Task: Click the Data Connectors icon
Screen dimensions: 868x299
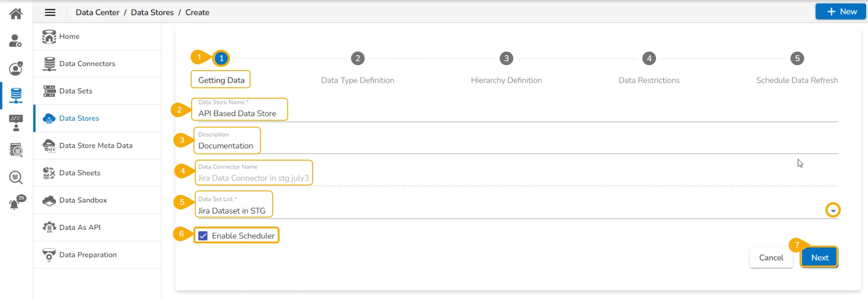Action: 49,64
